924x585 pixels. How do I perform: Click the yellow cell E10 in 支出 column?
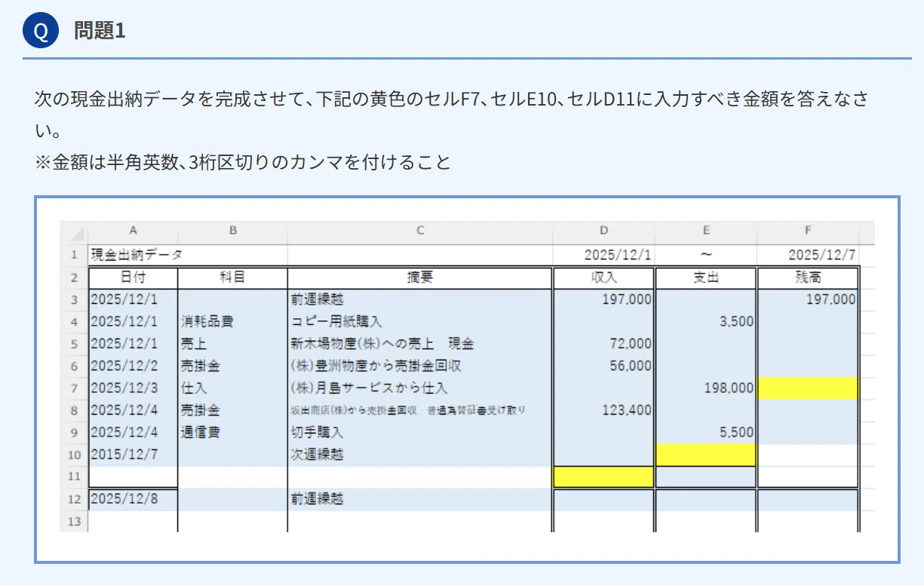pos(705,455)
